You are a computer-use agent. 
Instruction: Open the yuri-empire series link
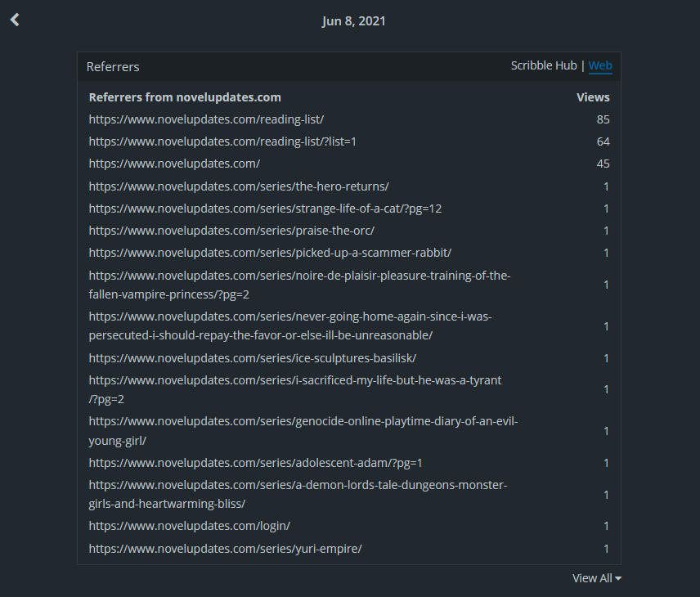click(225, 549)
